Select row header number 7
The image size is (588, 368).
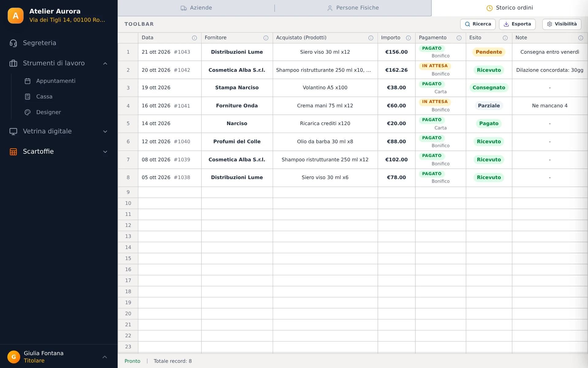(x=128, y=160)
